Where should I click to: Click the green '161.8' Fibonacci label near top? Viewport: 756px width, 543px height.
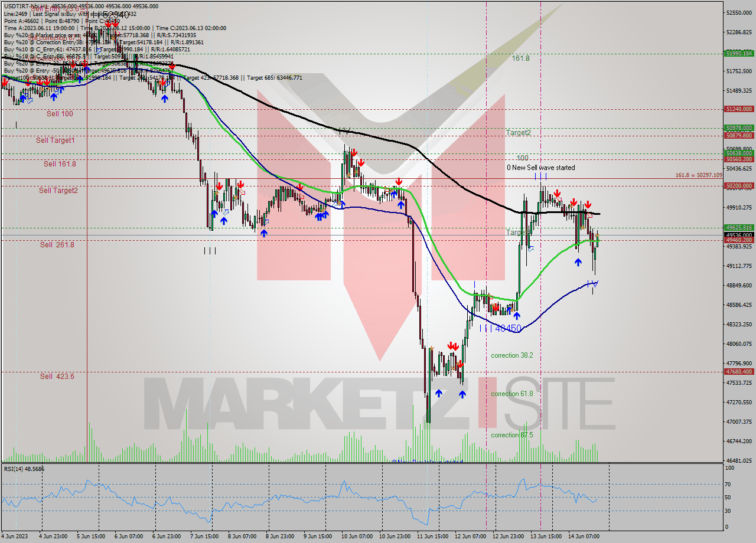coord(520,58)
